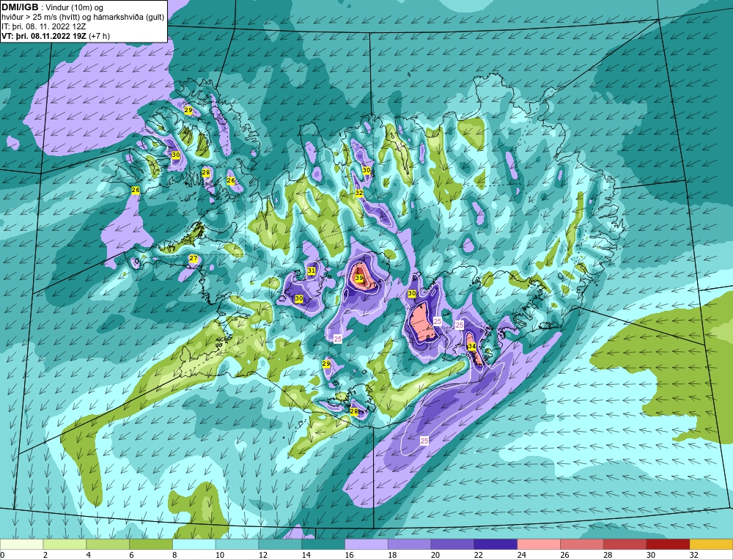Click the '(+7 h)' forecast offset text
The width and height of the screenshot is (733, 560).
pos(100,35)
